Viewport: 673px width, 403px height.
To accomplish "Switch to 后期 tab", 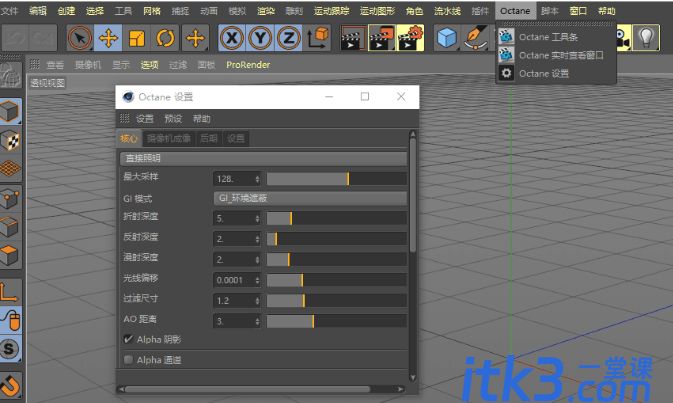I will (x=209, y=138).
